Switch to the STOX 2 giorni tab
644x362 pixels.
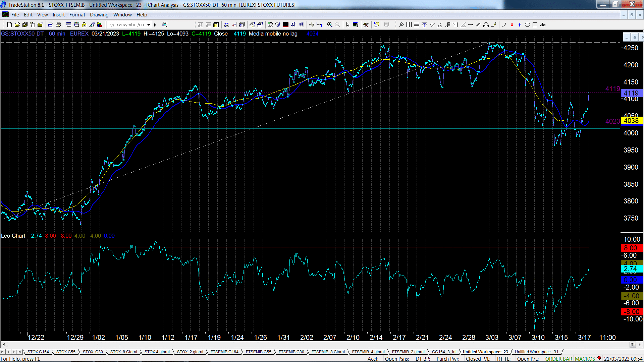(x=190, y=352)
